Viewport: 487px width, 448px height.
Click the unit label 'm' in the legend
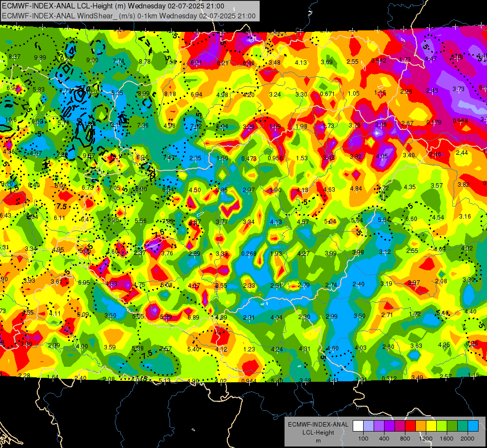318,441
